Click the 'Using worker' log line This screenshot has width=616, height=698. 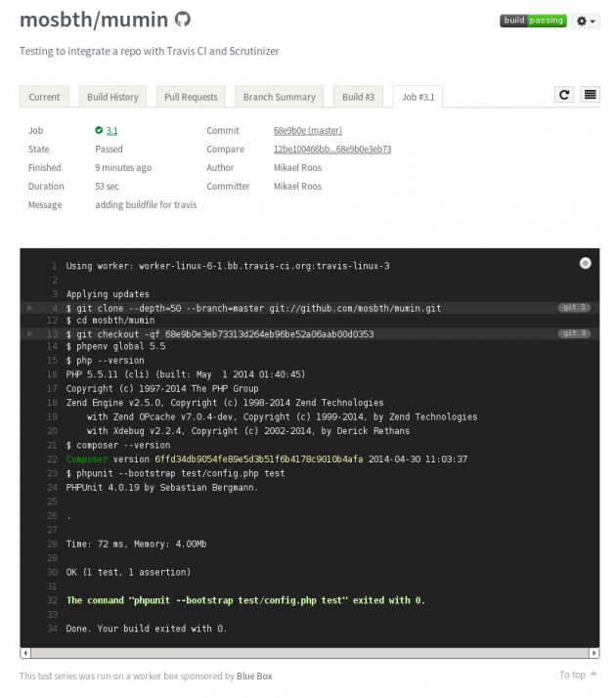pyautogui.click(x=228, y=266)
